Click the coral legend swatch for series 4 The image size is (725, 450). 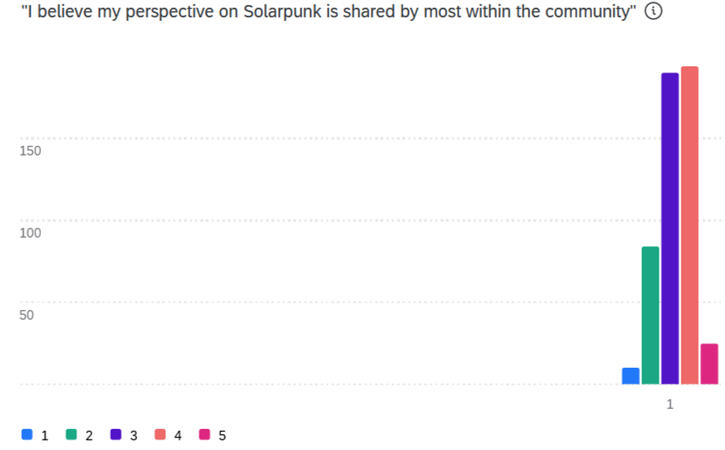pos(160,435)
